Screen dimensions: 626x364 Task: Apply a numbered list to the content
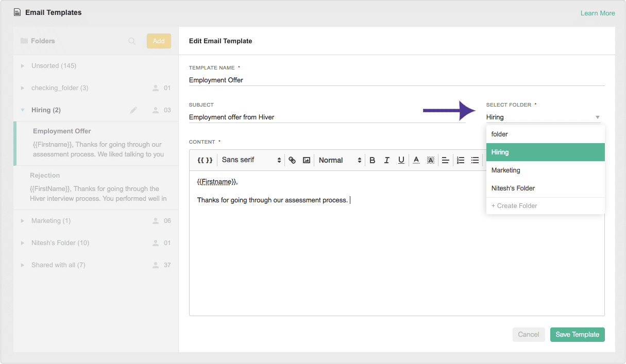460,160
